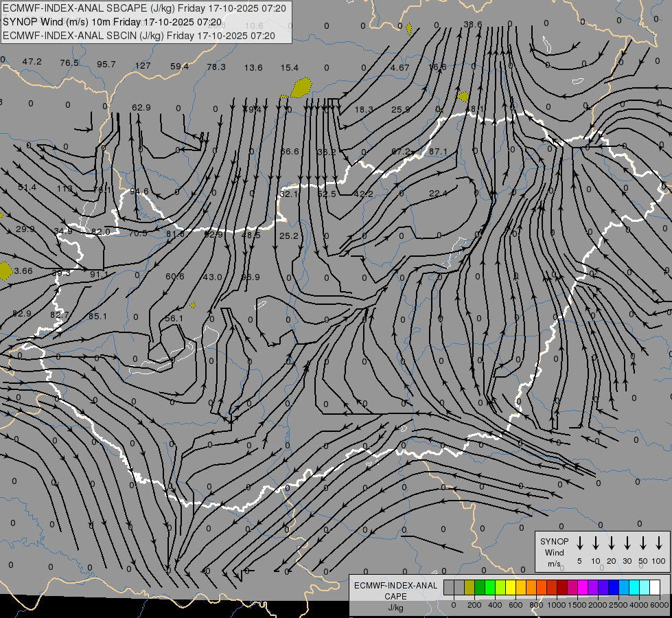Pick the white swatch ending the CAPE scale
This screenshot has width=672, height=618.
coord(655,588)
